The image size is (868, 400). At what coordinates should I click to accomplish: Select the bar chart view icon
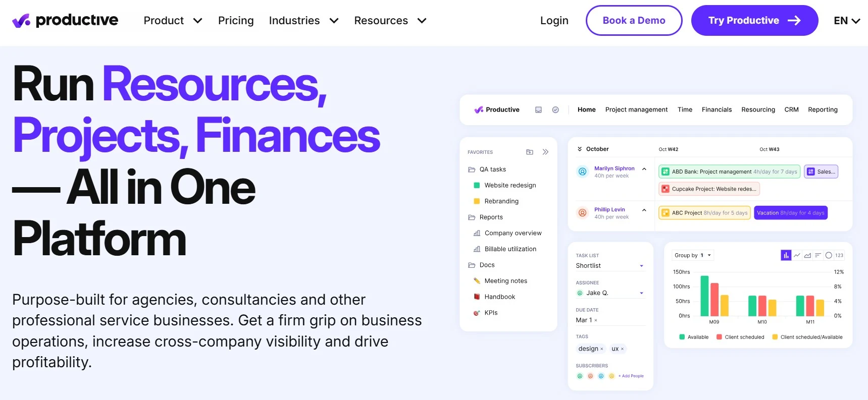click(x=786, y=255)
